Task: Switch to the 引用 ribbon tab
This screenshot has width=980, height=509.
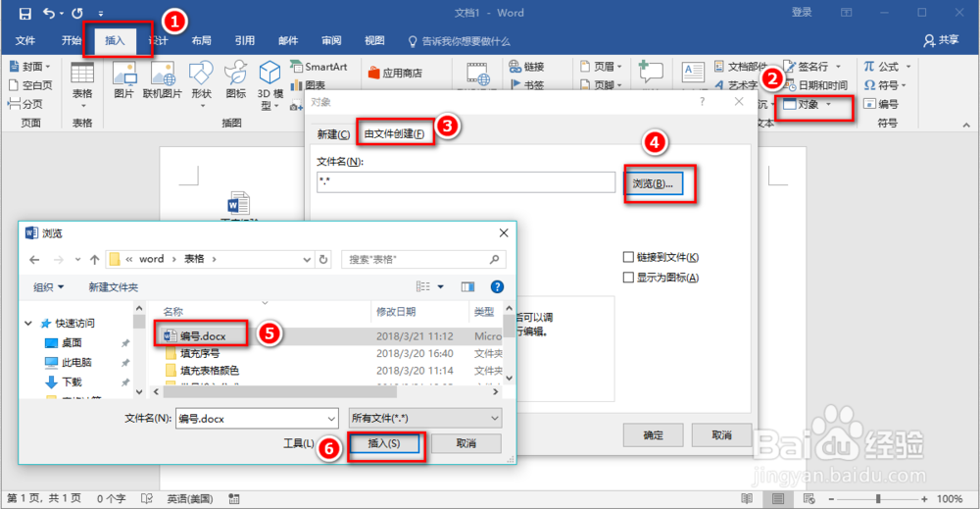Action: tap(244, 40)
